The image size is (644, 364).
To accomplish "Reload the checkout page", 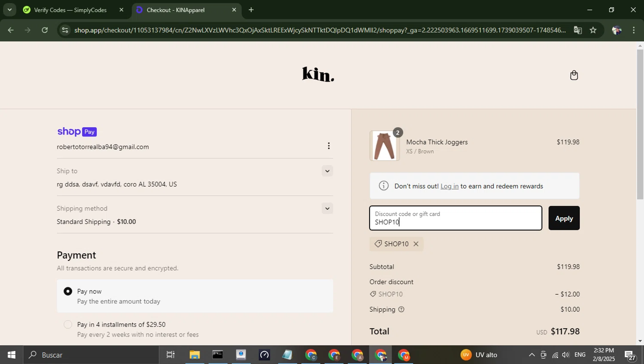I will tap(45, 30).
